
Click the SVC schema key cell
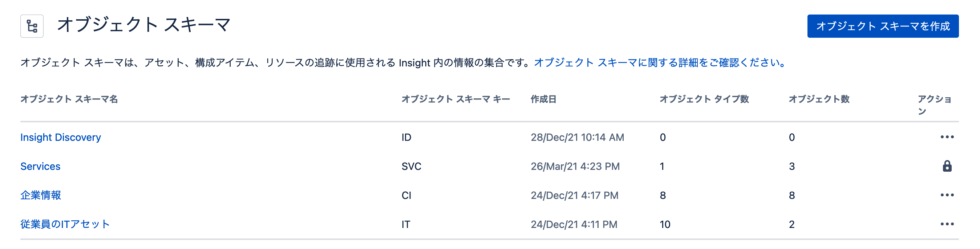pyautogui.click(x=411, y=166)
